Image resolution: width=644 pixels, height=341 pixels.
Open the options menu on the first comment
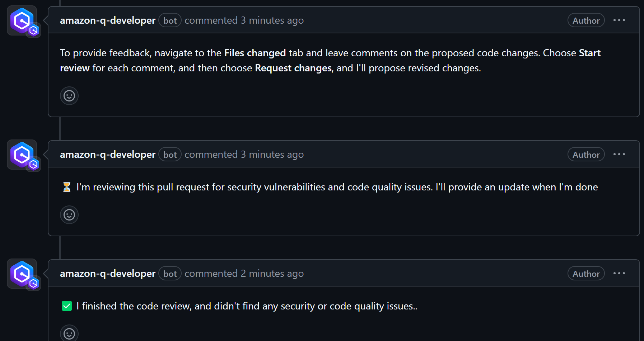click(619, 20)
